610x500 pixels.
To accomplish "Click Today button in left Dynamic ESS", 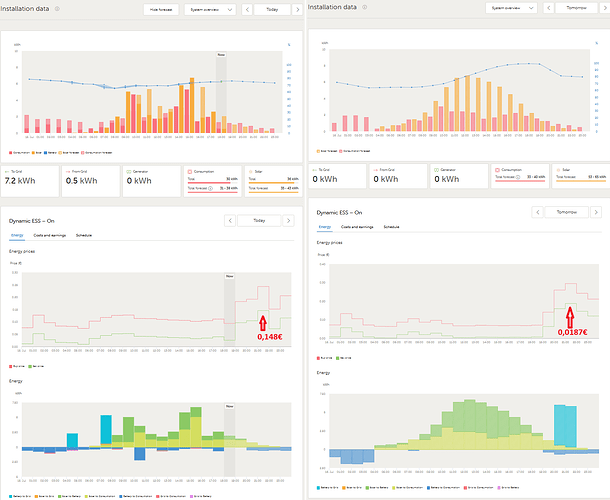I will (259, 221).
